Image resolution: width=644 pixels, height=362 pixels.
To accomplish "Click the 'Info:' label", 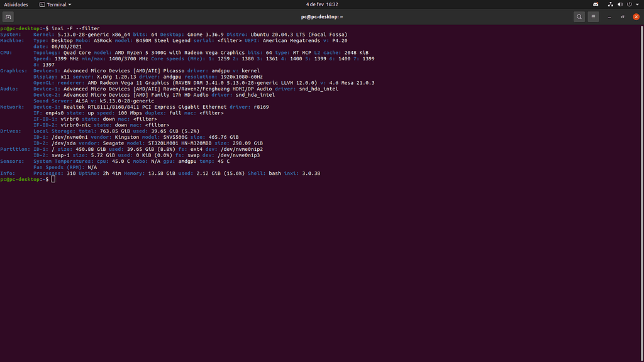I will [x=8, y=173].
